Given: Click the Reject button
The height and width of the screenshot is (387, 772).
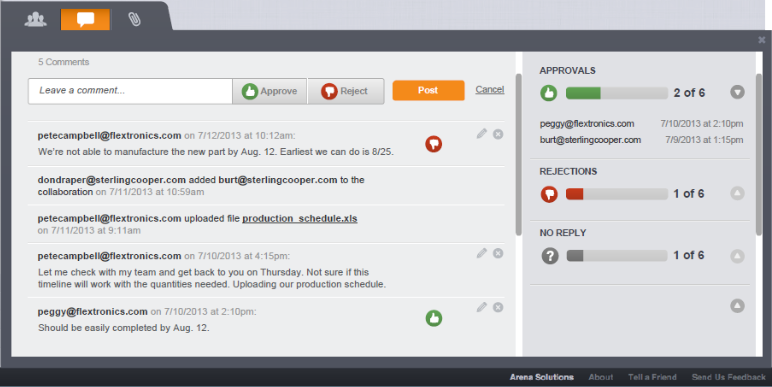Looking at the screenshot, I should (x=346, y=91).
